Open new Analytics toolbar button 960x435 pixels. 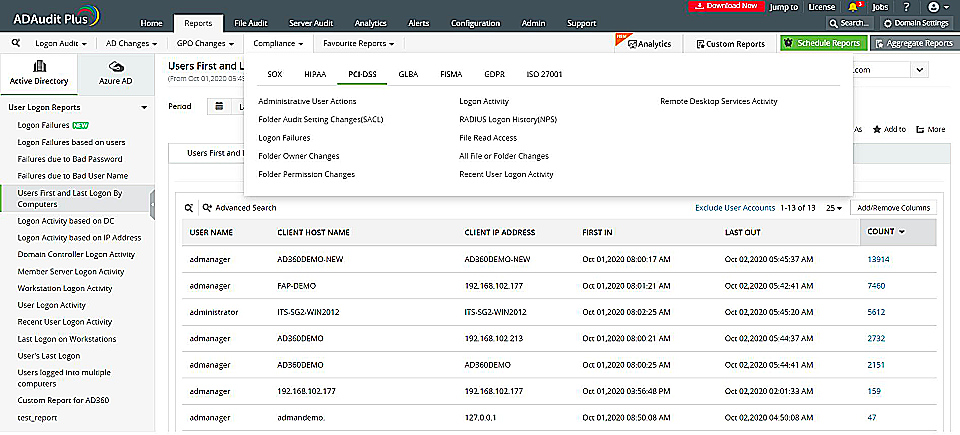649,44
